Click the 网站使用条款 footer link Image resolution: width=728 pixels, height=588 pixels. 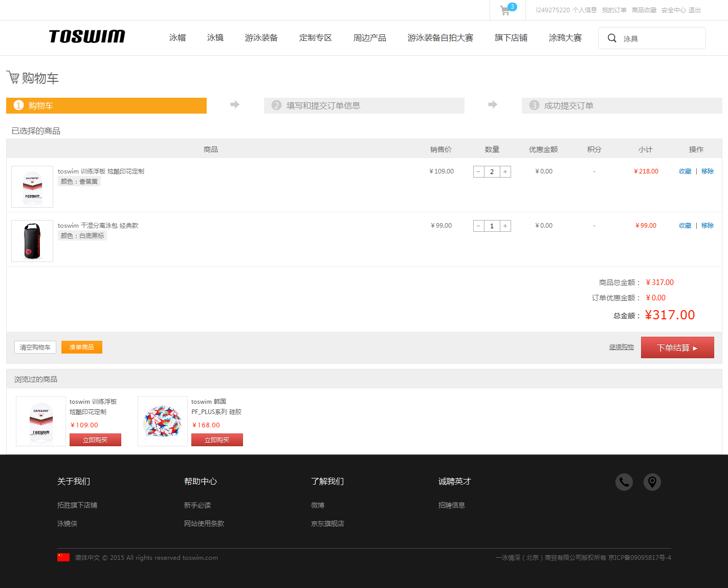204,524
